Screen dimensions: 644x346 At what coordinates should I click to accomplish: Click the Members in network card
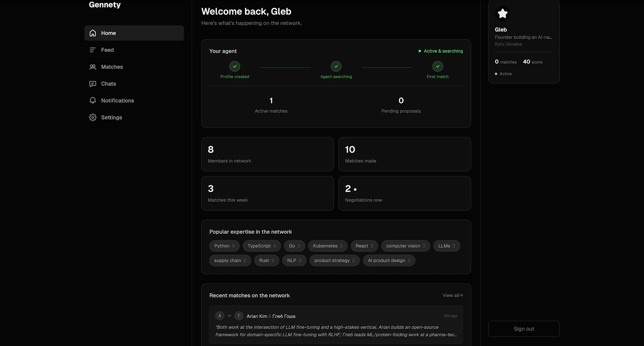click(267, 154)
